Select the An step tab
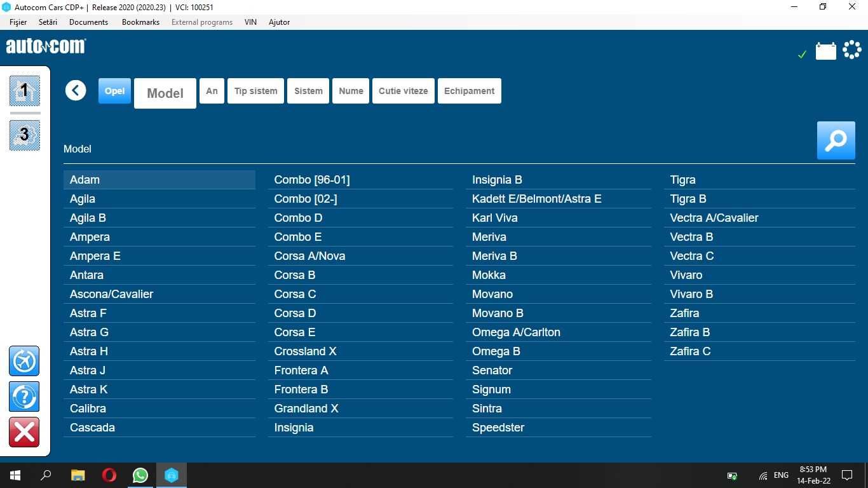 [x=212, y=91]
